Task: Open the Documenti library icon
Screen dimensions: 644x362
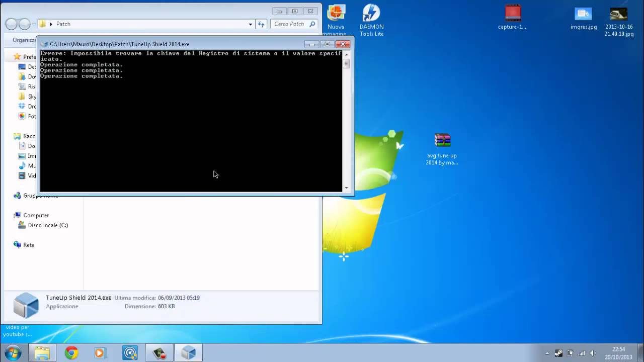Action: [22, 146]
